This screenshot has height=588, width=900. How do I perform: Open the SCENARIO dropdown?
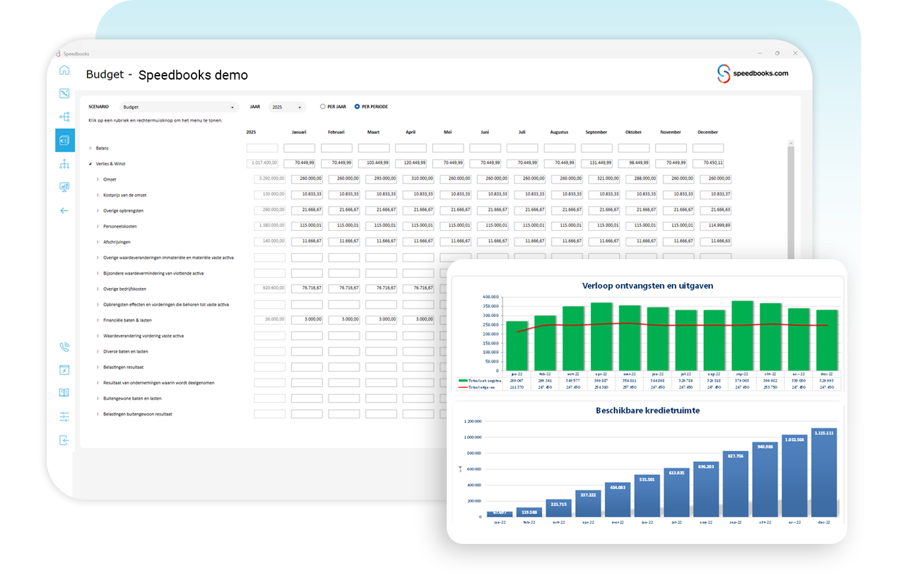[x=178, y=107]
